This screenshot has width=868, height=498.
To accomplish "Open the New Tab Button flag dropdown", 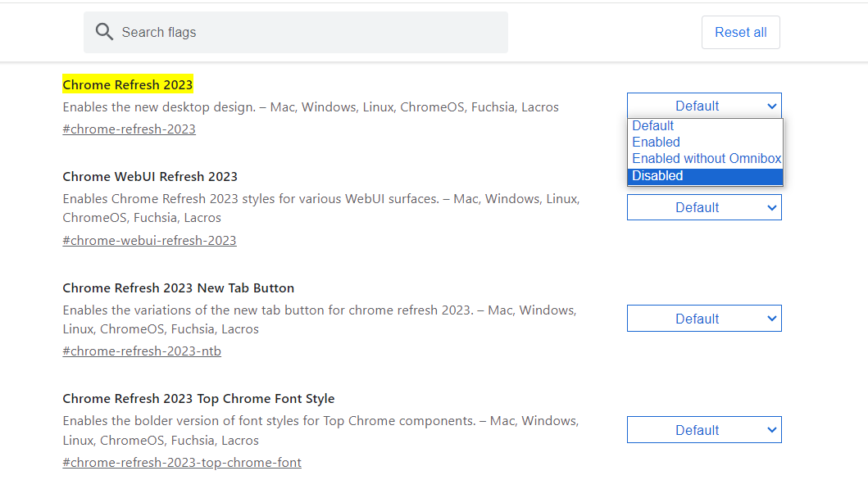I will [704, 319].
